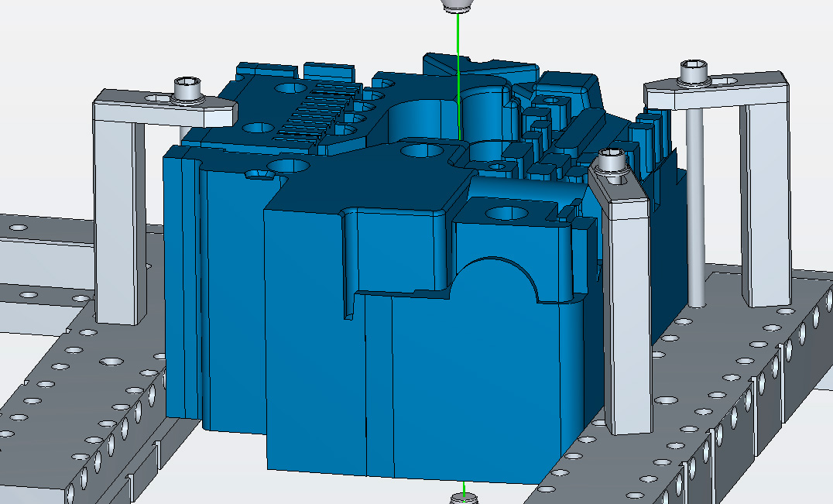Pick the socket screw on the far-right clamp
This screenshot has height=504, width=833.
(x=694, y=73)
